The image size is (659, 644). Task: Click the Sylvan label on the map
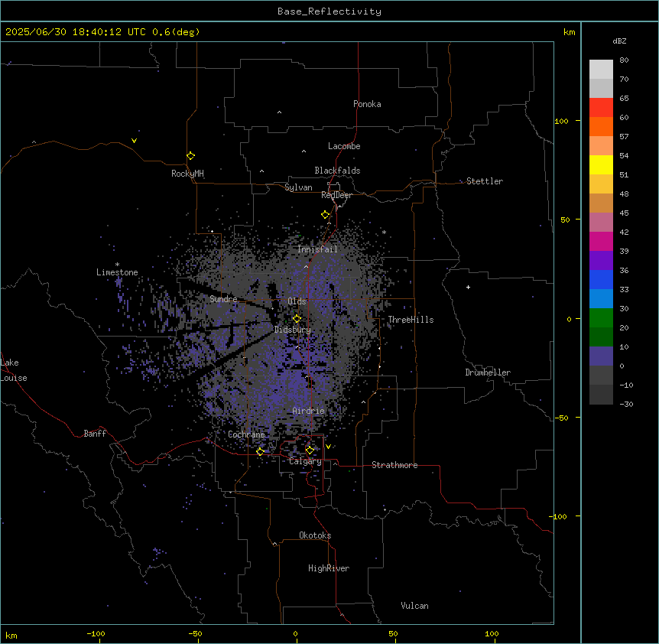[298, 187]
